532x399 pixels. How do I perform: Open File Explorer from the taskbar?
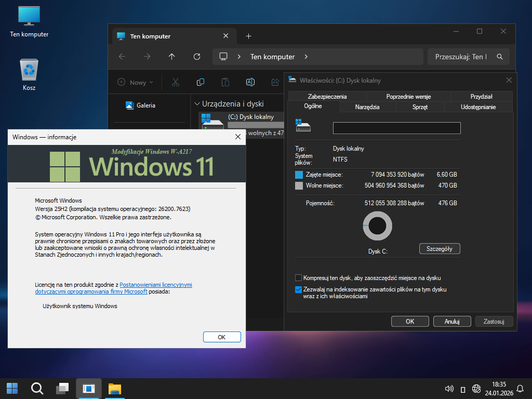pos(114,388)
